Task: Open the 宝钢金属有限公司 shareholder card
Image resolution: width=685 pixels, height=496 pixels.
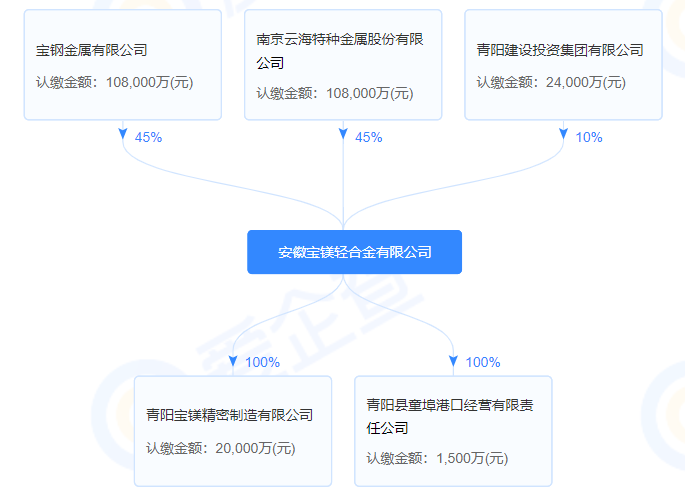Action: click(x=123, y=65)
